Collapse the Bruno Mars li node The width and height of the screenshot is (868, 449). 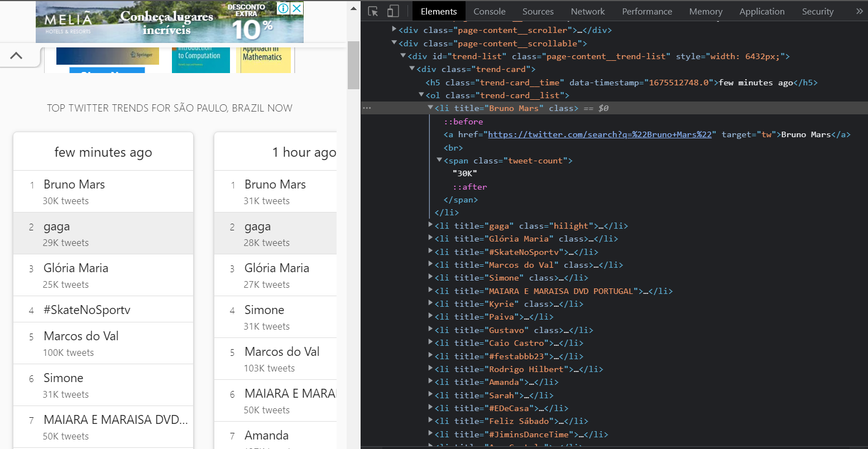click(430, 108)
